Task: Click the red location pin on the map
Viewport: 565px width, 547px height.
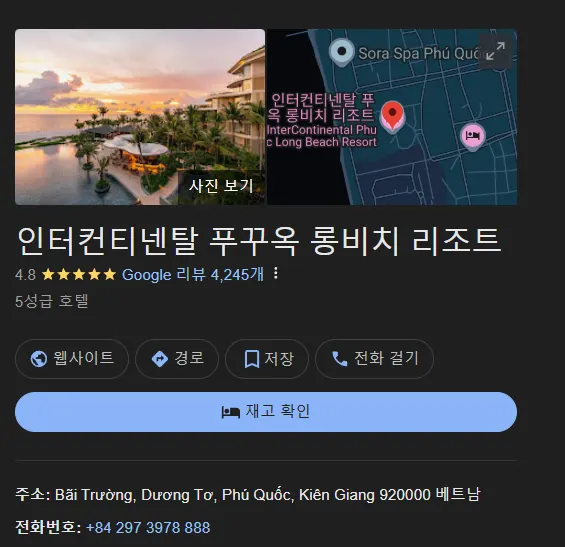Action: (392, 115)
